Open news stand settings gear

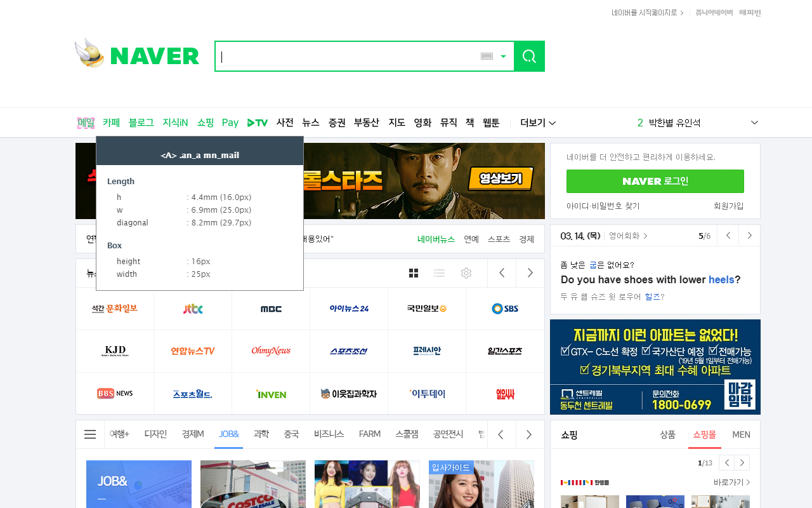pyautogui.click(x=466, y=273)
